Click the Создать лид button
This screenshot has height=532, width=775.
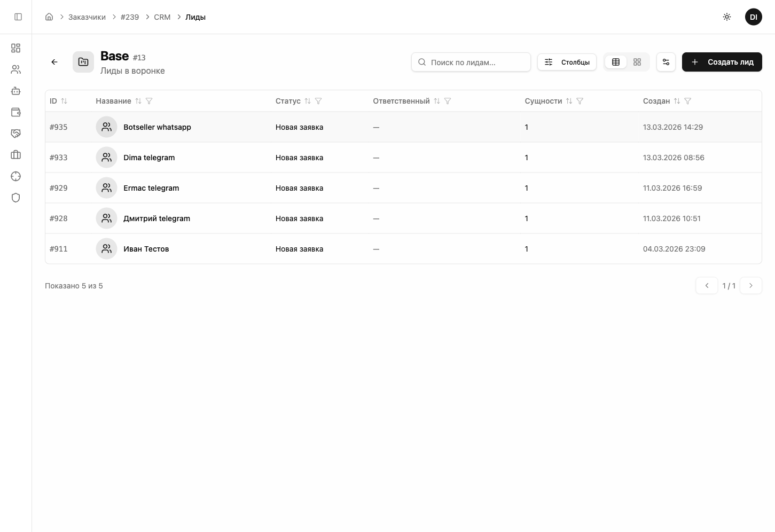click(x=722, y=62)
